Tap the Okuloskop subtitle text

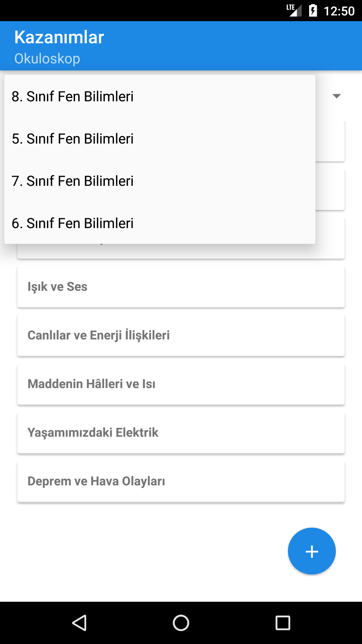[x=47, y=59]
